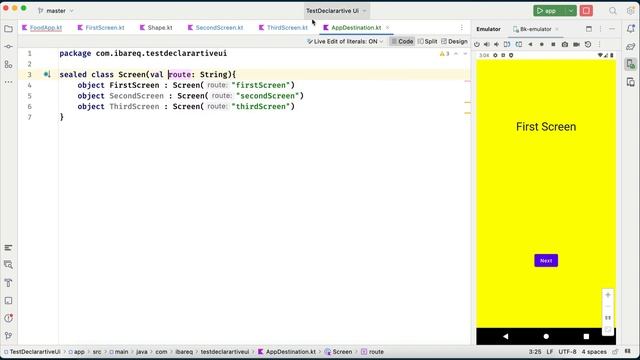Screen dimensions: 640x360
Task: Open the master branch dropdown
Action: (x=56, y=11)
